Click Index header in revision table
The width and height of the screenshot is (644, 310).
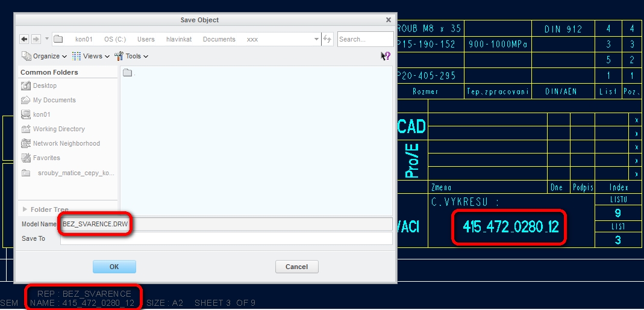click(x=619, y=188)
